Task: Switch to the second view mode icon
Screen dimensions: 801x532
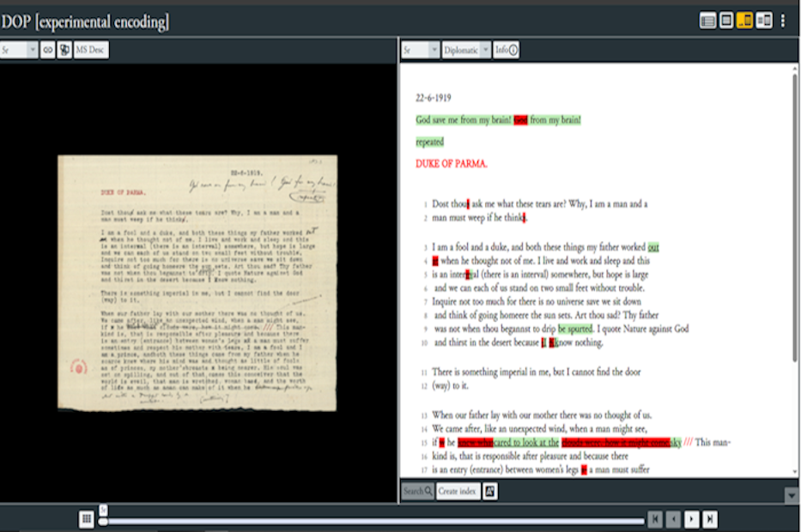Action: point(726,21)
